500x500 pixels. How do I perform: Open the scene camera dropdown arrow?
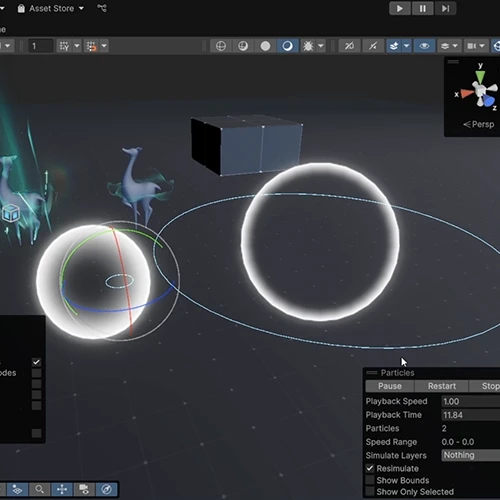pyautogui.click(x=482, y=46)
